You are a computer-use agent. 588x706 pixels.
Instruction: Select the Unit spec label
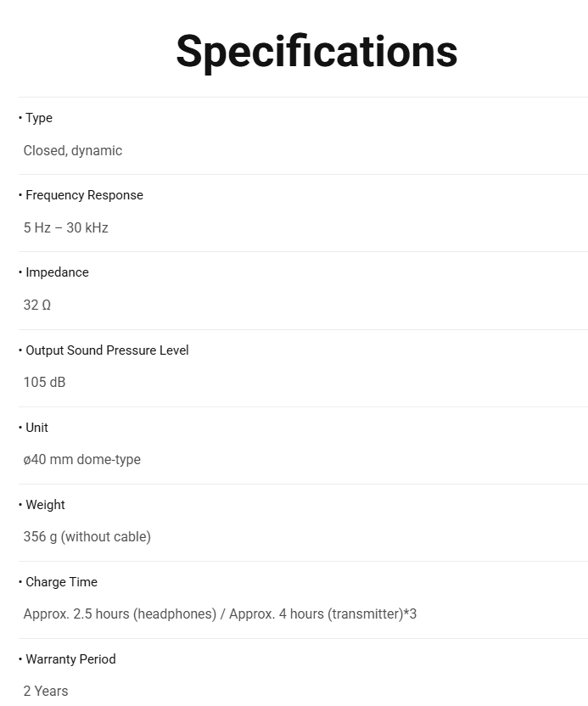click(x=36, y=428)
